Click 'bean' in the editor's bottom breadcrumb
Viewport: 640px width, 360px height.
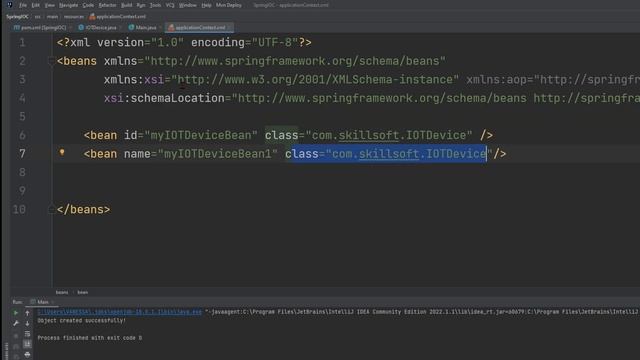click(x=83, y=292)
